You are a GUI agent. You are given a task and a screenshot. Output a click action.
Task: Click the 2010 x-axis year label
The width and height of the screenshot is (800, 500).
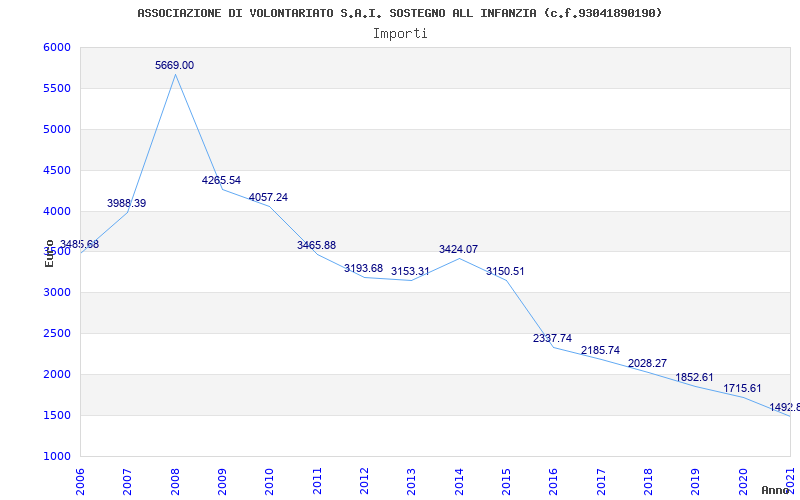(270, 482)
